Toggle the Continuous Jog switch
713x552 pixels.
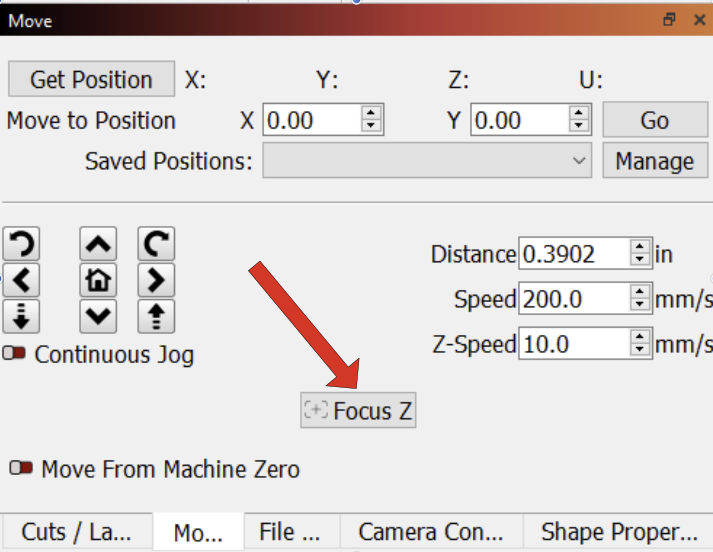click(15, 354)
